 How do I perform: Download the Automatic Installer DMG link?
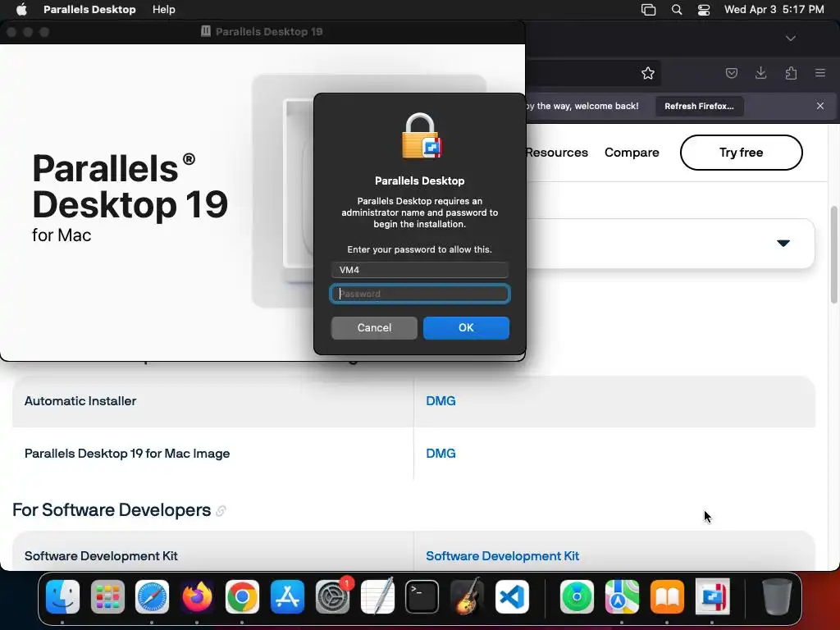coord(441,400)
